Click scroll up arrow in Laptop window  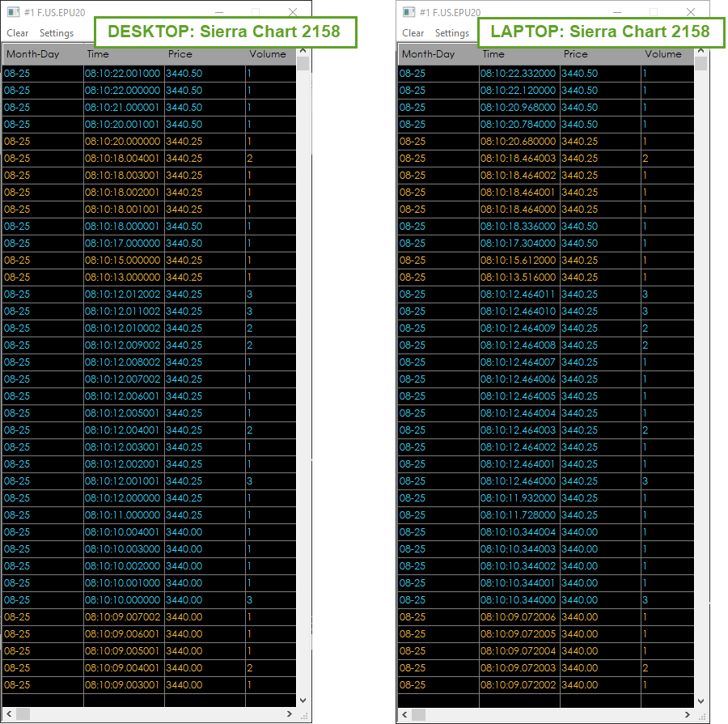coord(701,51)
